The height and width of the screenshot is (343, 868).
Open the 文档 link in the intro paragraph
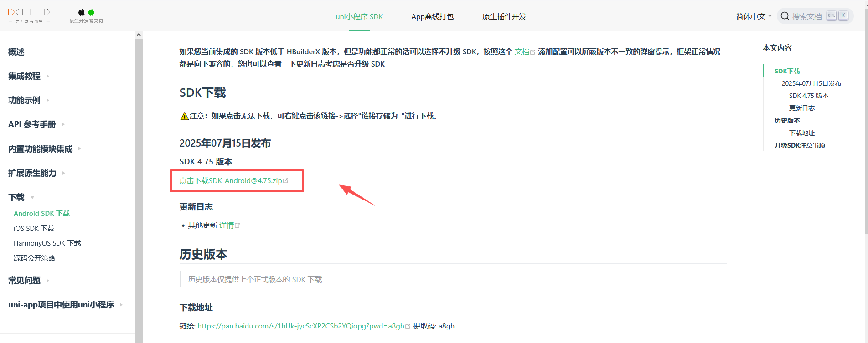click(x=522, y=52)
